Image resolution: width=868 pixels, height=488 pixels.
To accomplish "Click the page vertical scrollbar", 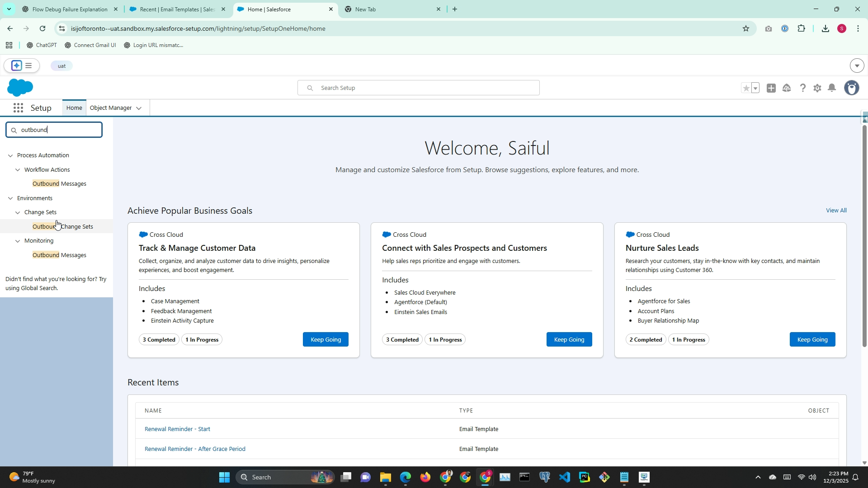I will tap(864, 235).
